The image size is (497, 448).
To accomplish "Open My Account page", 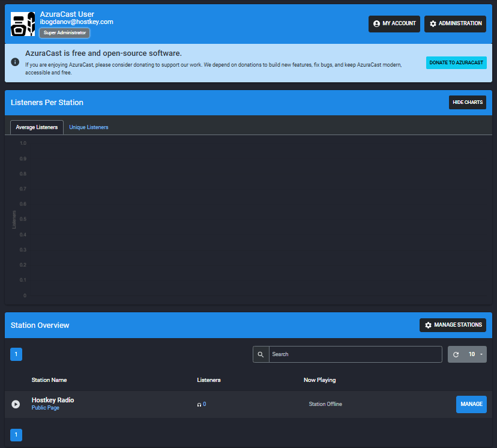I will 394,24.
